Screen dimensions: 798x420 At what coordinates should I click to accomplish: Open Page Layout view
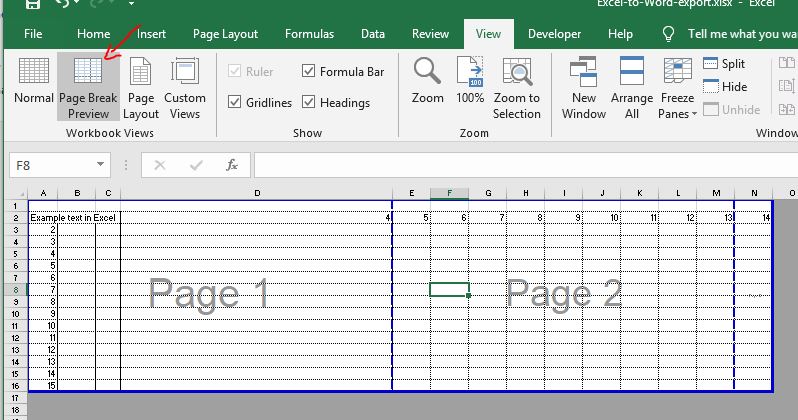coord(141,88)
